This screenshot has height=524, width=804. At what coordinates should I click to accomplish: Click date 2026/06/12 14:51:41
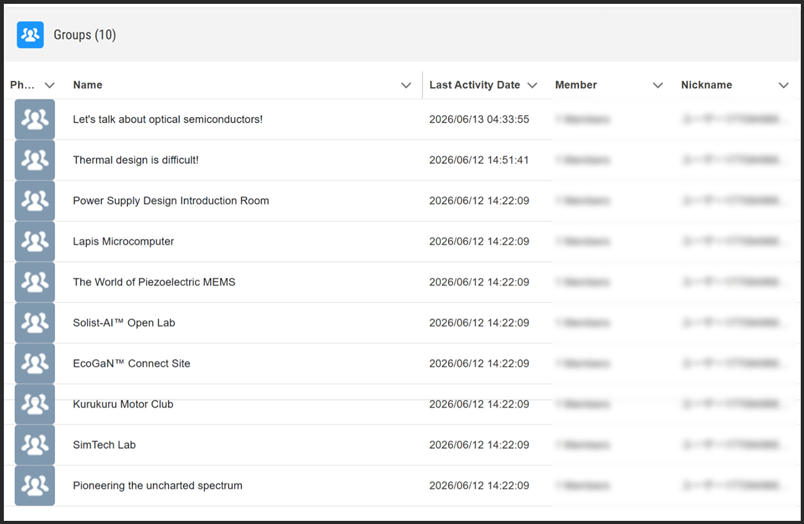coord(479,160)
